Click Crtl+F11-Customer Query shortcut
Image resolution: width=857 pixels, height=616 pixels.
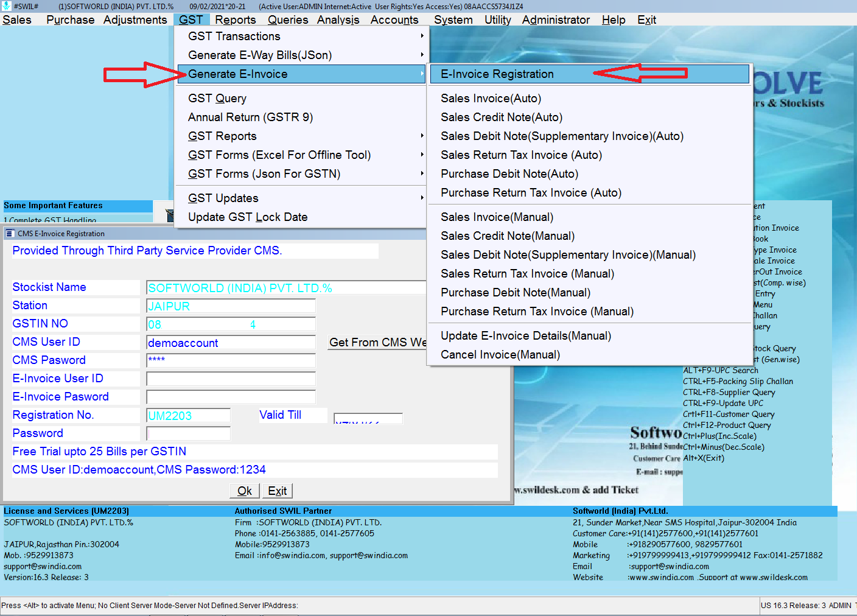pyautogui.click(x=729, y=415)
